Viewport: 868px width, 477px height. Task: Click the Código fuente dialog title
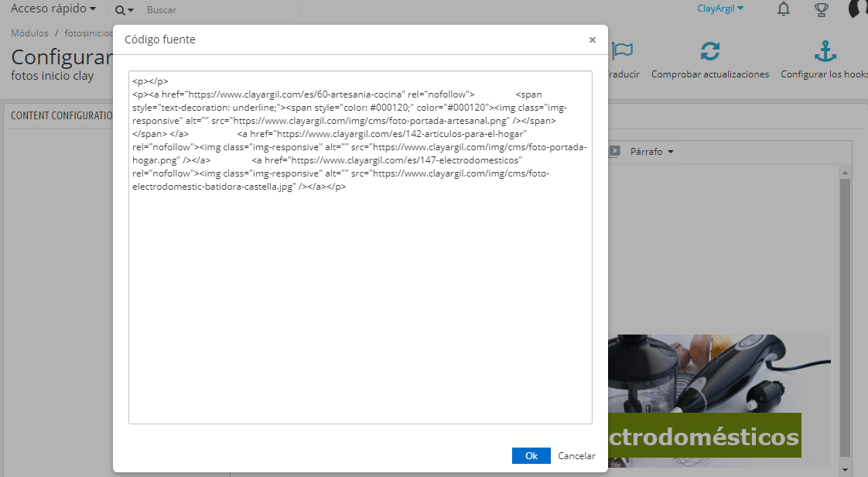(x=160, y=40)
